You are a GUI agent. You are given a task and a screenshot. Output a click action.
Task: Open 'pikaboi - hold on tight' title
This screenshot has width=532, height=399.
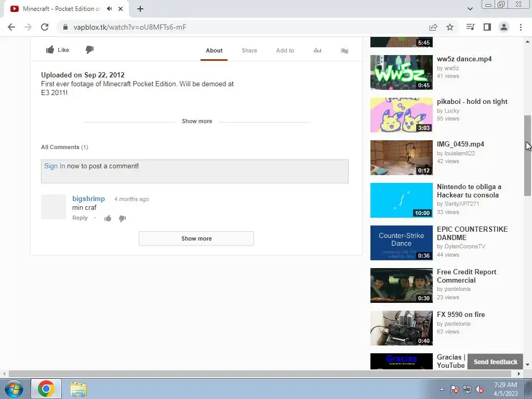[x=472, y=101]
